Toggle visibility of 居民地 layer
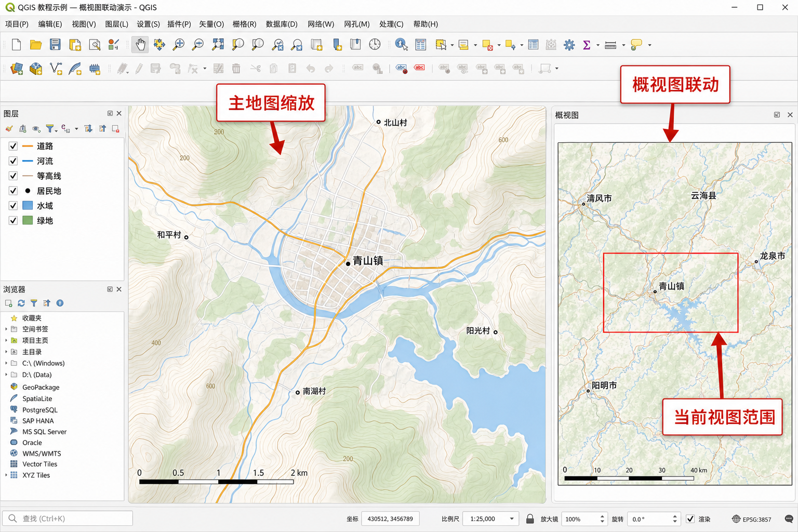Viewport: 798px width, 532px height. coord(13,191)
